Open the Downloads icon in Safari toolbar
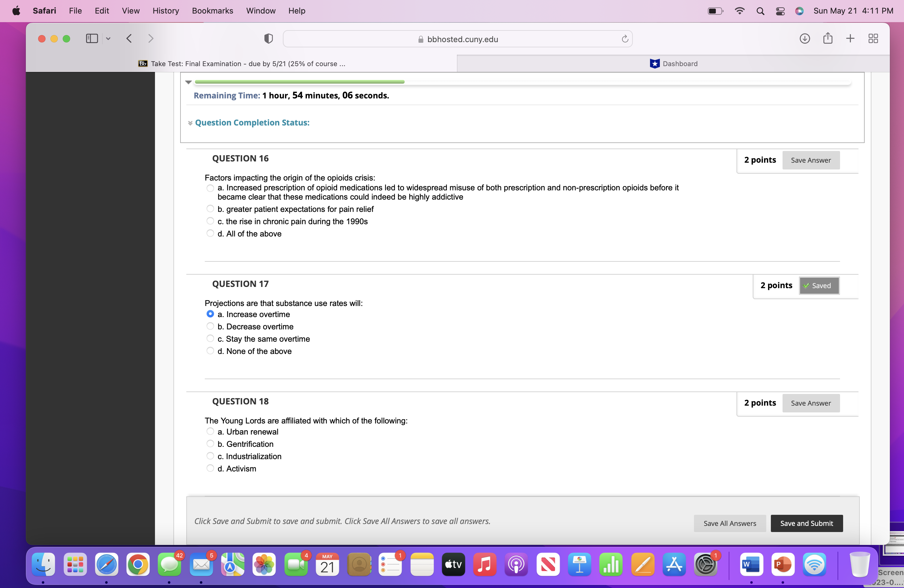The height and width of the screenshot is (588, 904). (804, 38)
